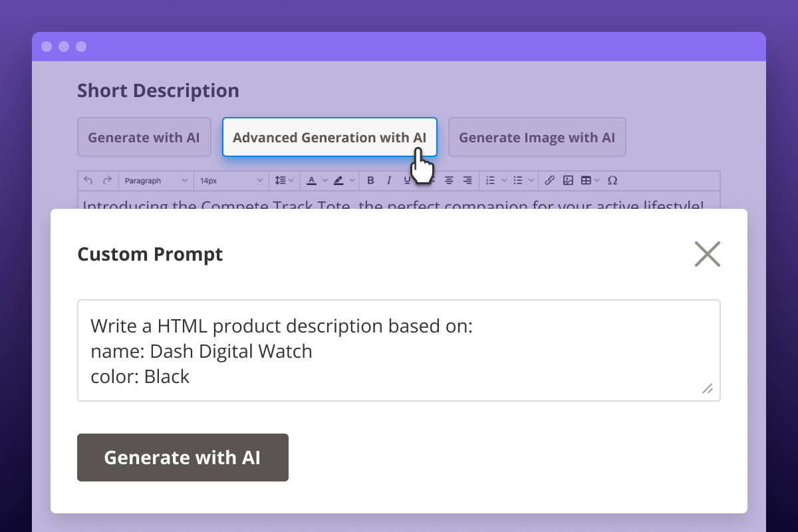Insert a link with chain icon

pos(549,180)
